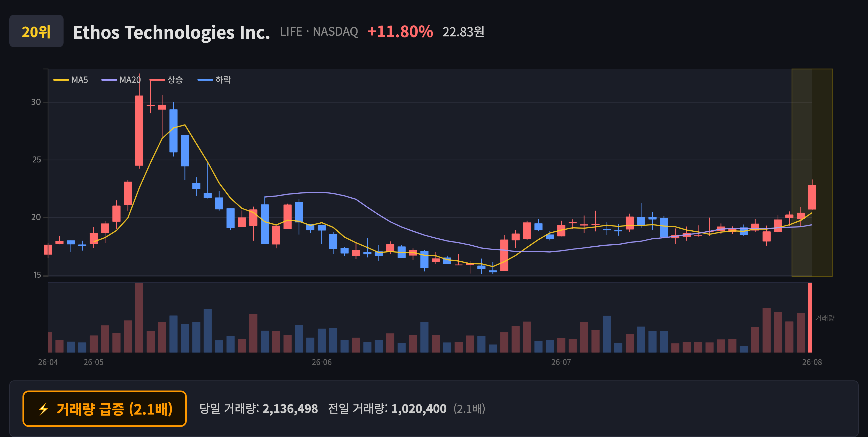
Task: Click the 26-08 date axis label
Action: (812, 362)
